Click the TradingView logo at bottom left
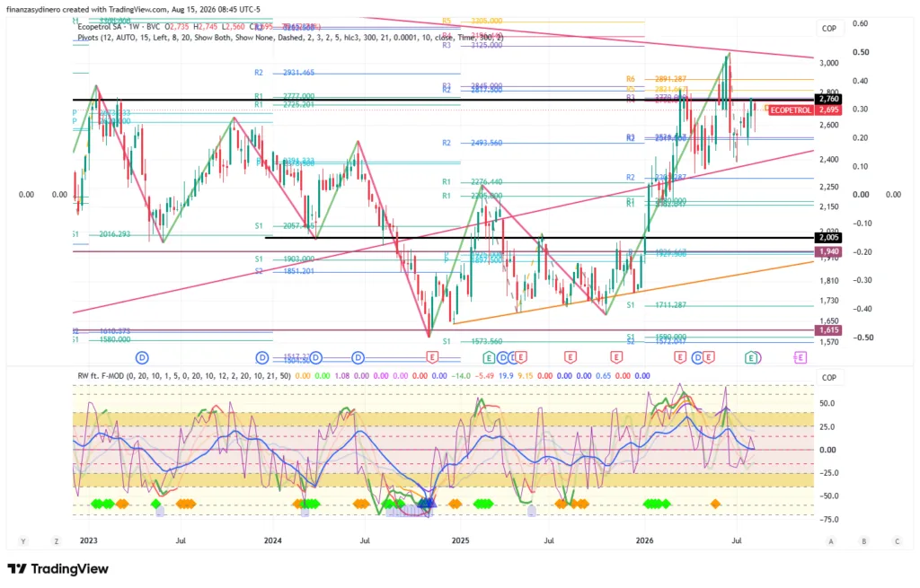This screenshot has height=588, width=920. 58,568
